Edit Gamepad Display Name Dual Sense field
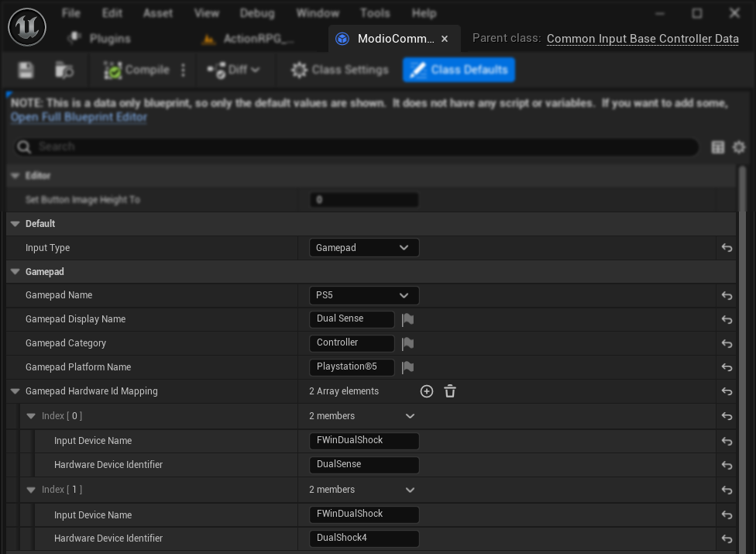The height and width of the screenshot is (554, 756). (352, 318)
